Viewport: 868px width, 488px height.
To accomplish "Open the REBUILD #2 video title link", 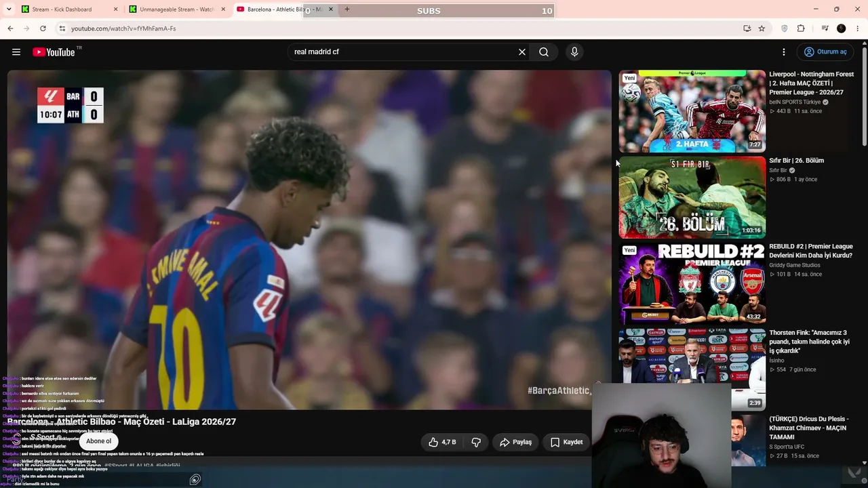I will pos(810,251).
